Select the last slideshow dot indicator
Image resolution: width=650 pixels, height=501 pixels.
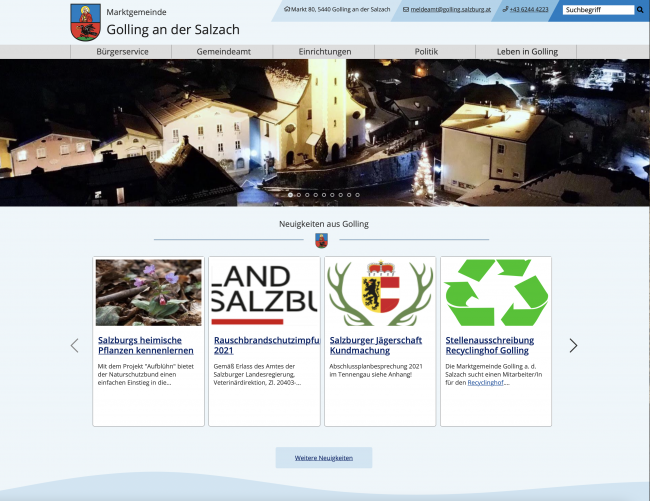point(357,194)
